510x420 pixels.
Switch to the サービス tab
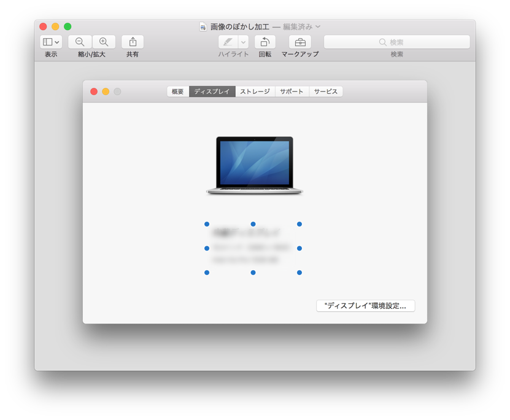(x=326, y=91)
